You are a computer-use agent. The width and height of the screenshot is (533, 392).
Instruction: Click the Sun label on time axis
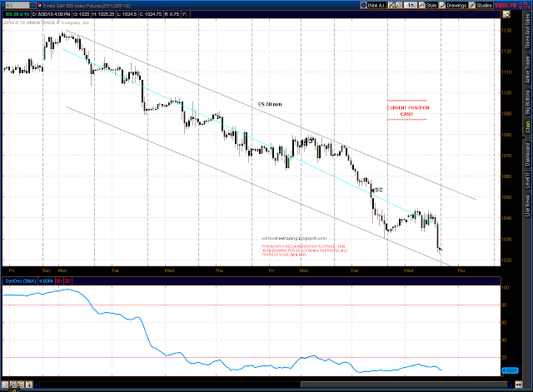(47, 270)
